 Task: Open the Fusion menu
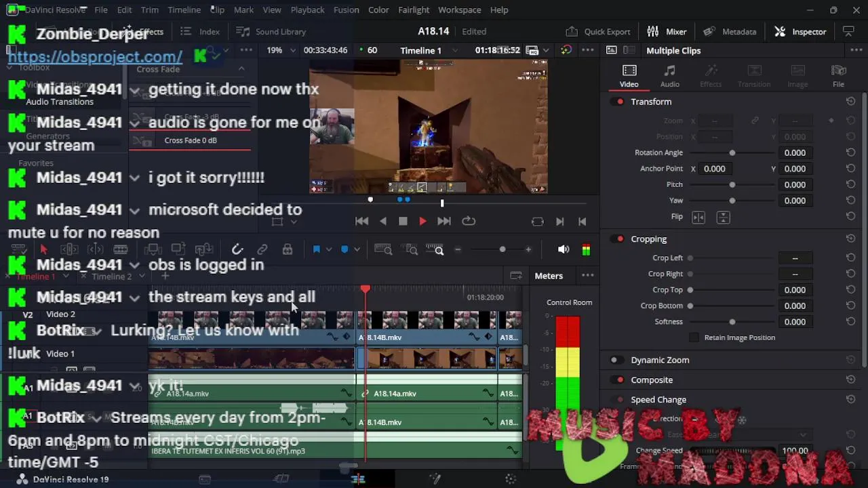tap(346, 10)
